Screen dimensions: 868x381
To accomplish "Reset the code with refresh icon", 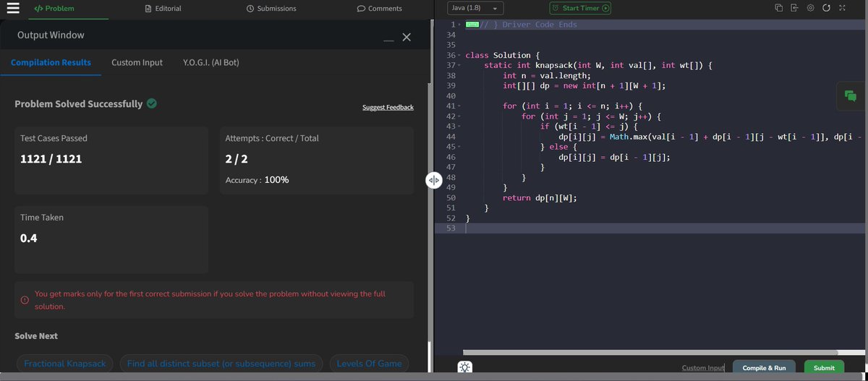I will pos(826,8).
